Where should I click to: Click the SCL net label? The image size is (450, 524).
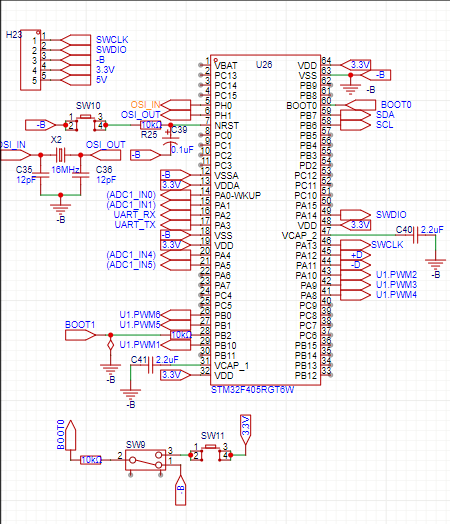(x=385, y=125)
